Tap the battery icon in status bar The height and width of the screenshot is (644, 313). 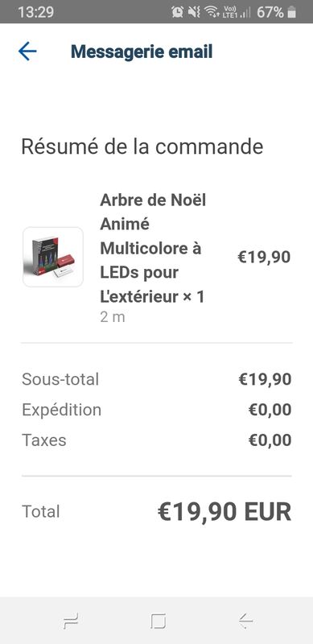tap(291, 12)
